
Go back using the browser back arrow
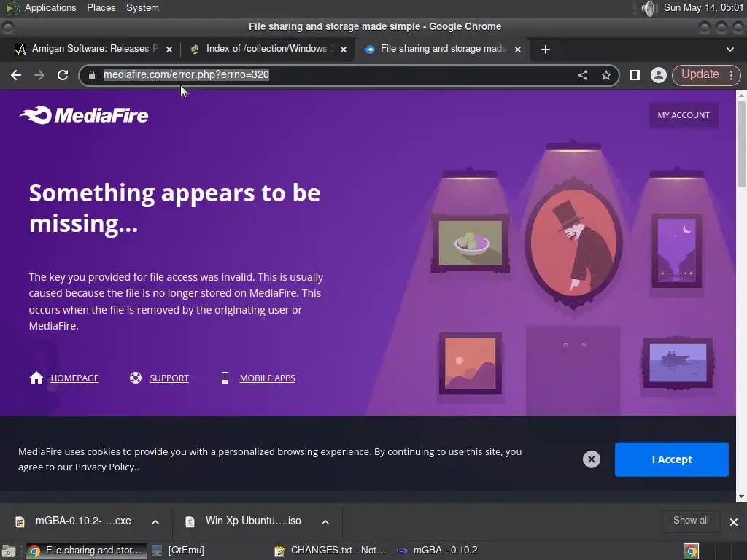click(x=16, y=75)
